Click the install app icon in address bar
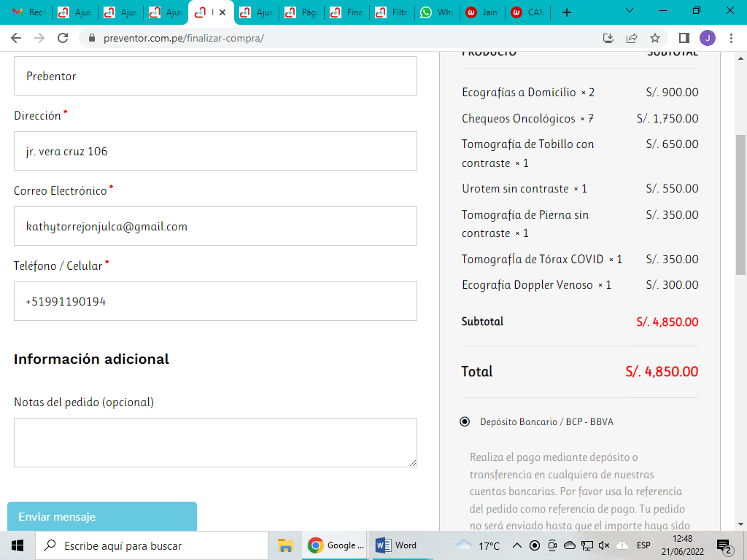The height and width of the screenshot is (560, 747). [608, 38]
